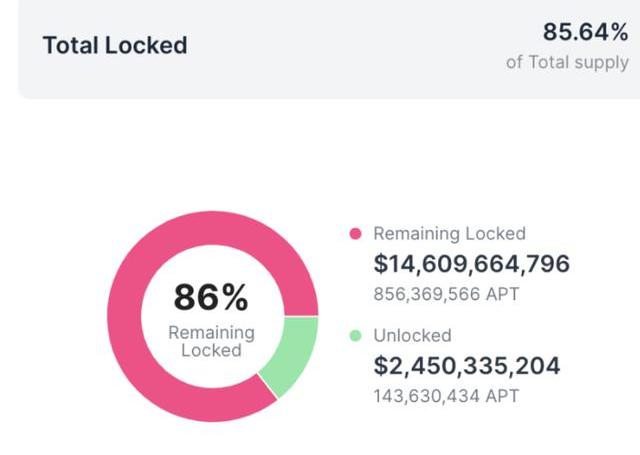
Task: Click the APT ticker after 143,630,434
Action: click(503, 397)
